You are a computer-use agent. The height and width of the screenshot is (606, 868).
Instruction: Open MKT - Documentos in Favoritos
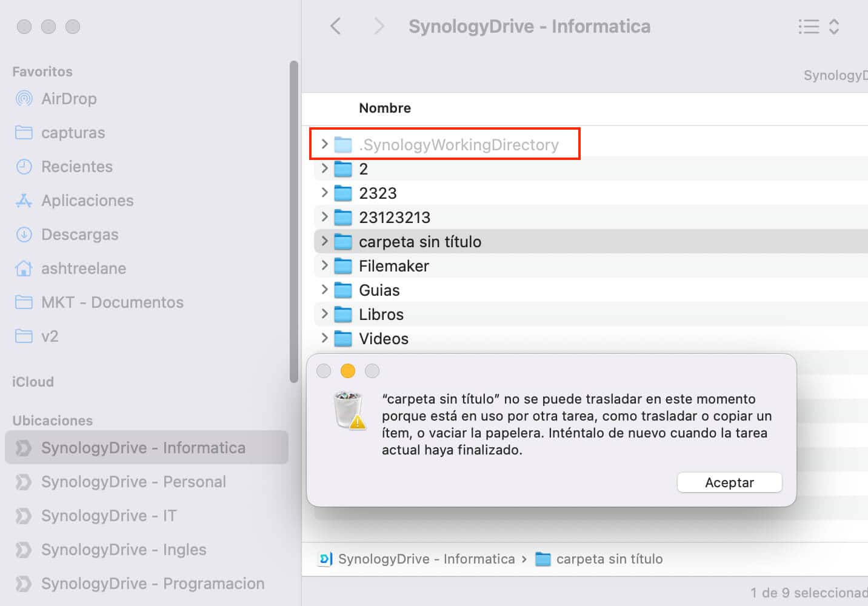tap(112, 302)
